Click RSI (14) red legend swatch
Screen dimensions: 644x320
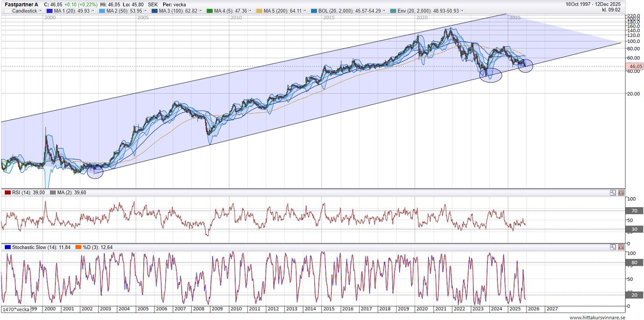pos(7,192)
